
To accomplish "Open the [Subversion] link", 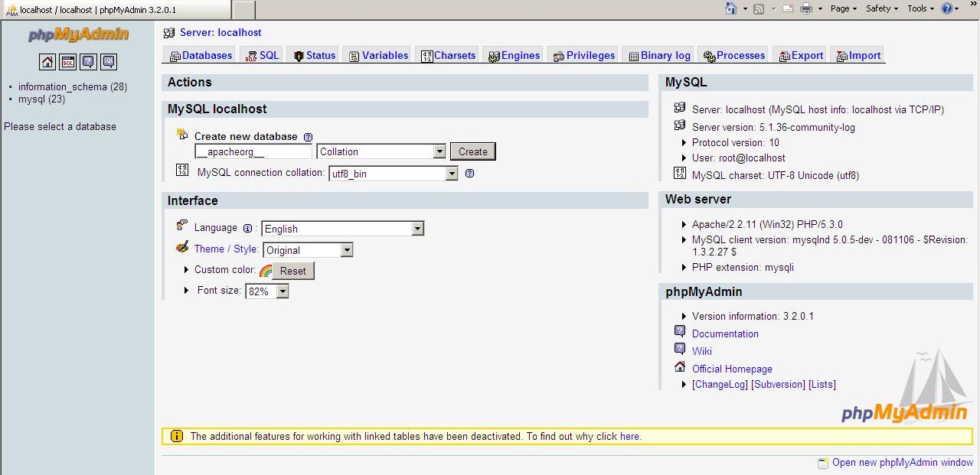I will pyautogui.click(x=778, y=384).
